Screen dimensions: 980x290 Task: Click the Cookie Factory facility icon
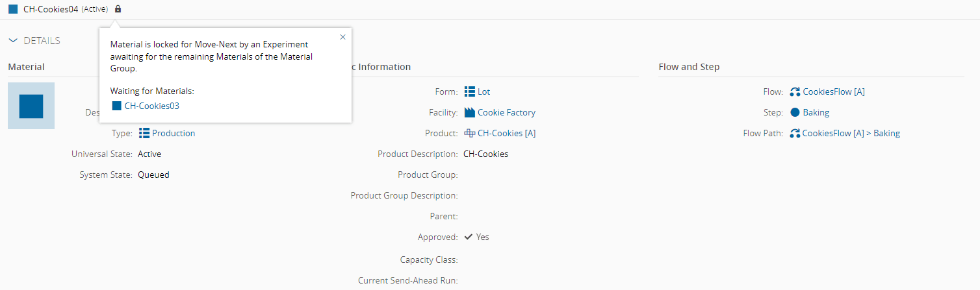pyautogui.click(x=470, y=112)
